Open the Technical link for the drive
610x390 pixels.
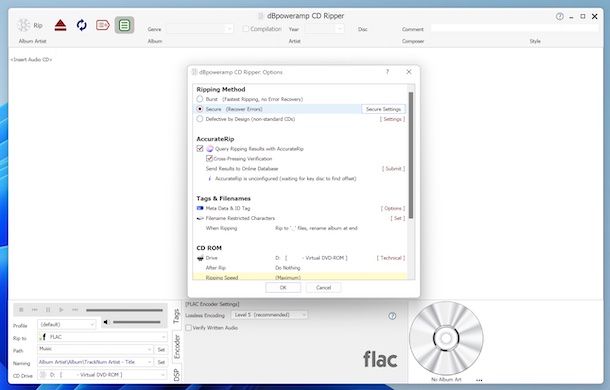(391, 258)
